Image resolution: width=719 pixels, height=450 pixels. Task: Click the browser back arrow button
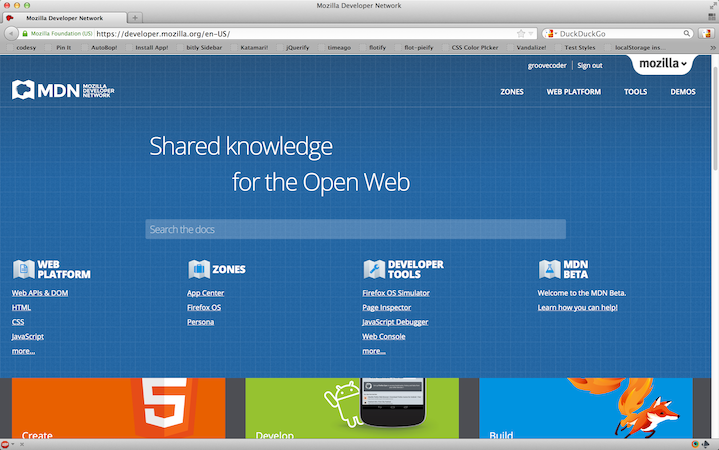(11, 33)
